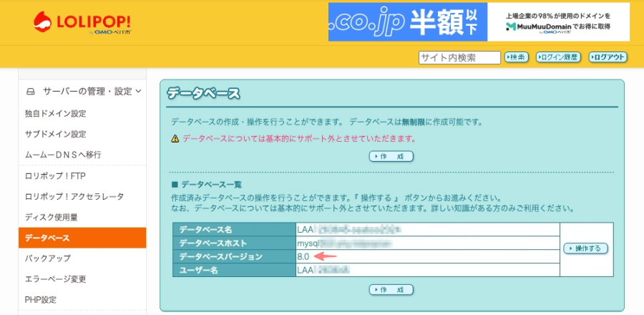Click the ログアウト logout button
Screen dimensions: 644x315
pos(608,57)
